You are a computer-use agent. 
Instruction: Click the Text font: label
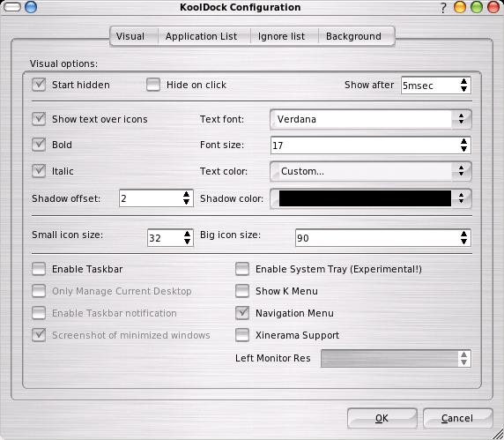(x=222, y=119)
